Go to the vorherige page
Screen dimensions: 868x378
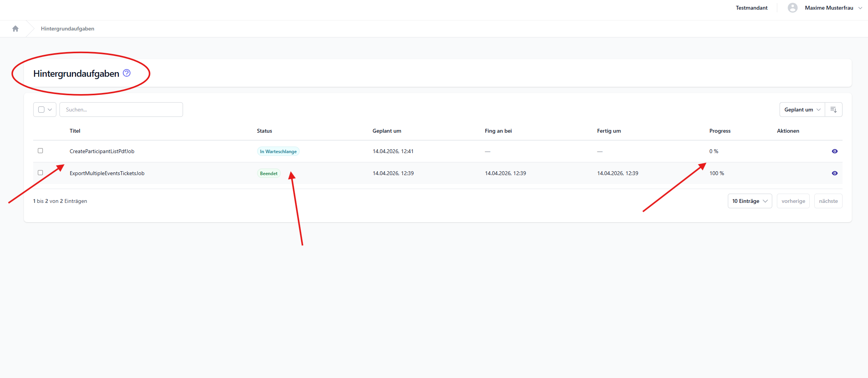pos(793,201)
